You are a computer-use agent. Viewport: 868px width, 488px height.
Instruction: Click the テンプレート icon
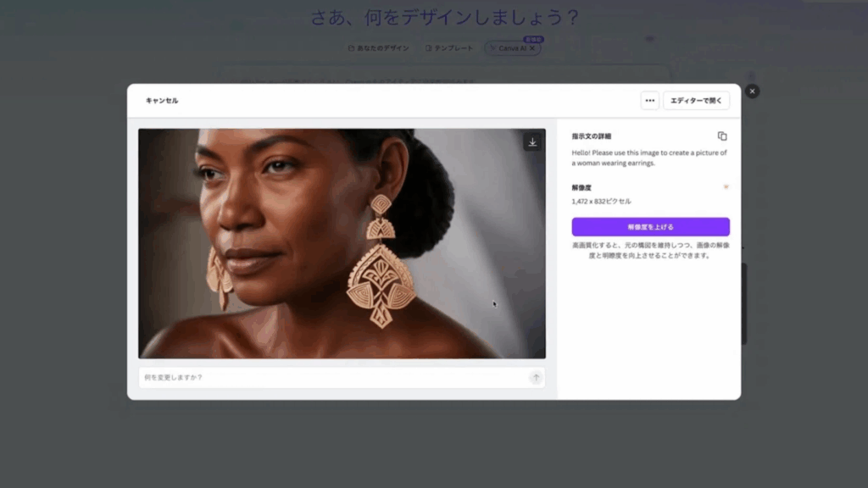(429, 48)
